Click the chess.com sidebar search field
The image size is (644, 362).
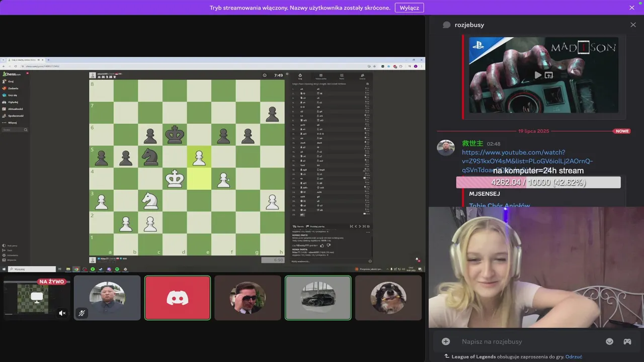[15, 130]
